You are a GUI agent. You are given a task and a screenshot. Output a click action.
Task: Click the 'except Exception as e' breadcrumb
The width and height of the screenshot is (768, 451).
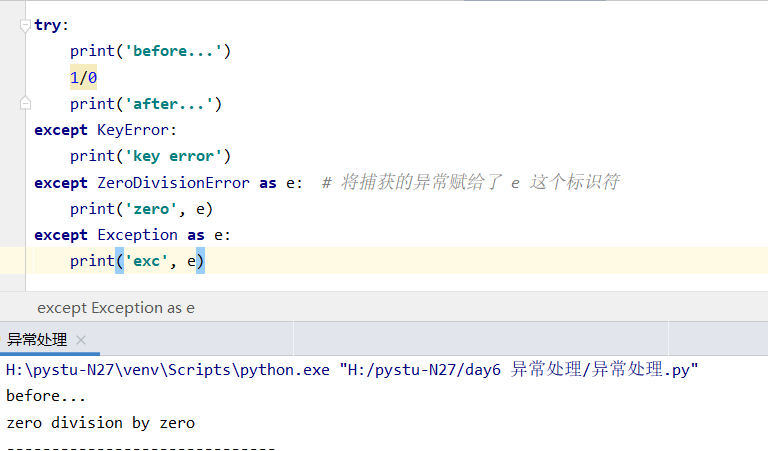click(x=116, y=308)
